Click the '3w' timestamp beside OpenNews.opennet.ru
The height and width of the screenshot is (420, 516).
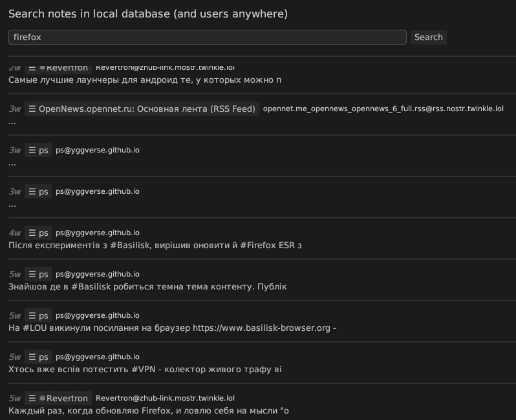pos(15,109)
